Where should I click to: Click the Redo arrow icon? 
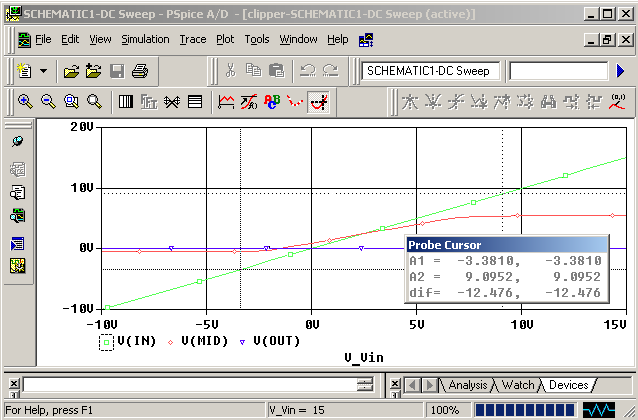point(330,70)
